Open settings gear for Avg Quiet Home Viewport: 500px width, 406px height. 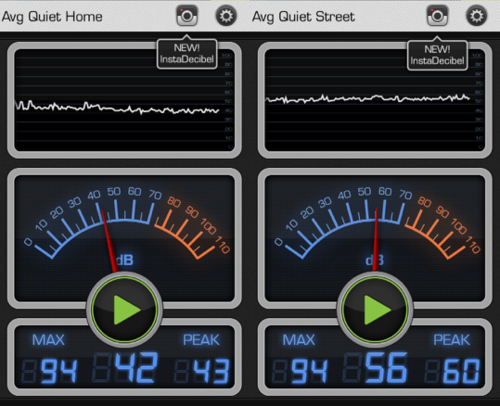coord(226,16)
